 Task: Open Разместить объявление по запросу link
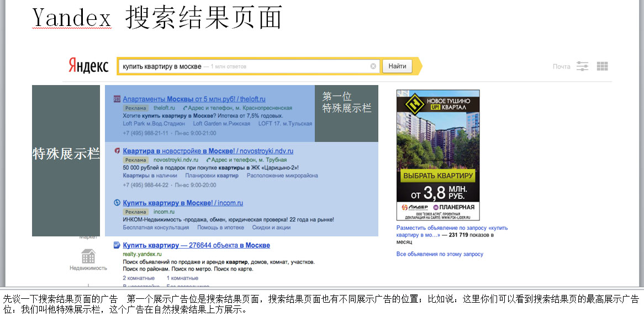point(452,231)
